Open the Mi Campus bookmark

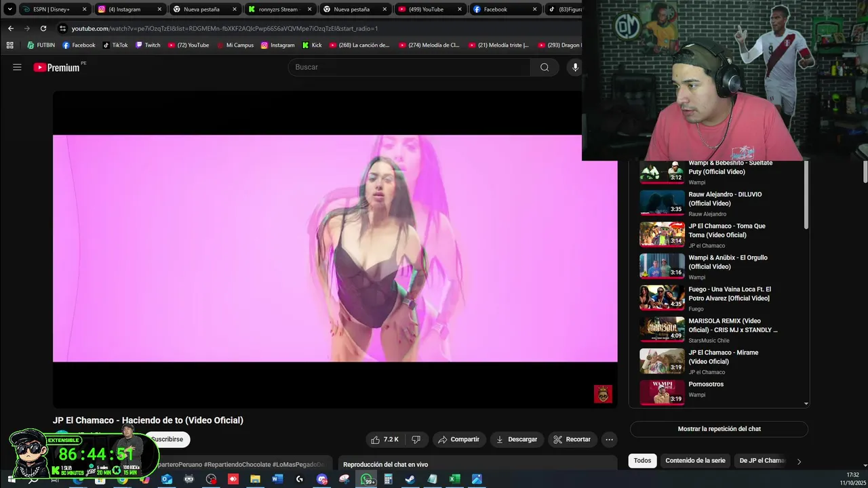(235, 45)
